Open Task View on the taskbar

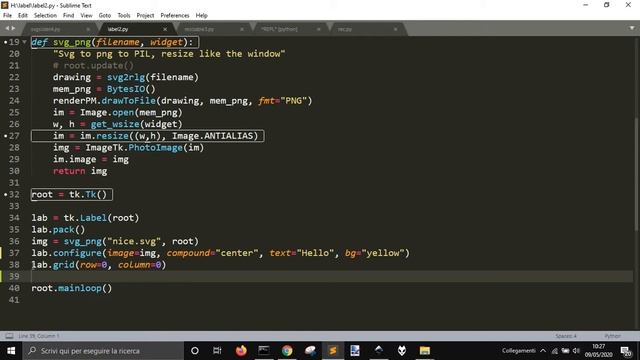click(x=217, y=351)
